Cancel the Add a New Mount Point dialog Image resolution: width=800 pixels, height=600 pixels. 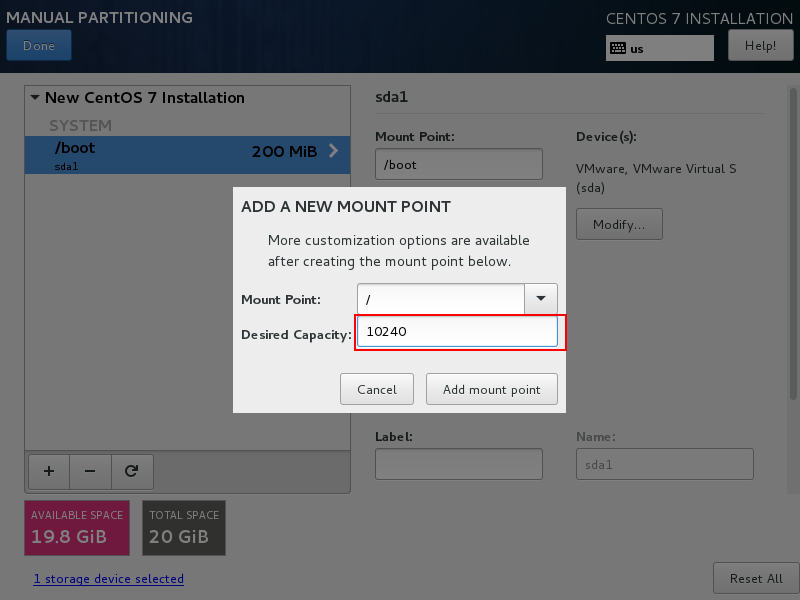pyautogui.click(x=377, y=389)
